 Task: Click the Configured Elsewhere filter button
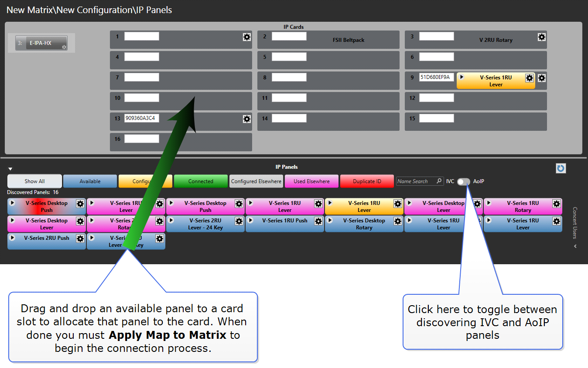click(x=256, y=181)
